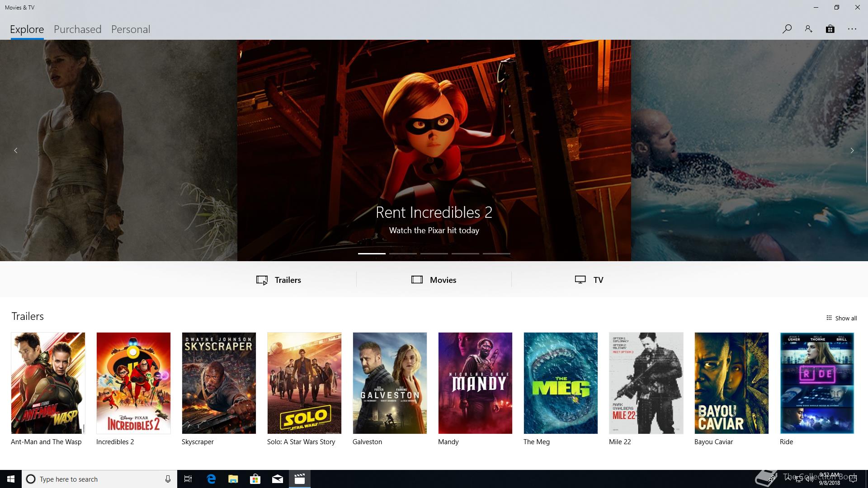Open Ant-Man and The Wasp poster

48,383
